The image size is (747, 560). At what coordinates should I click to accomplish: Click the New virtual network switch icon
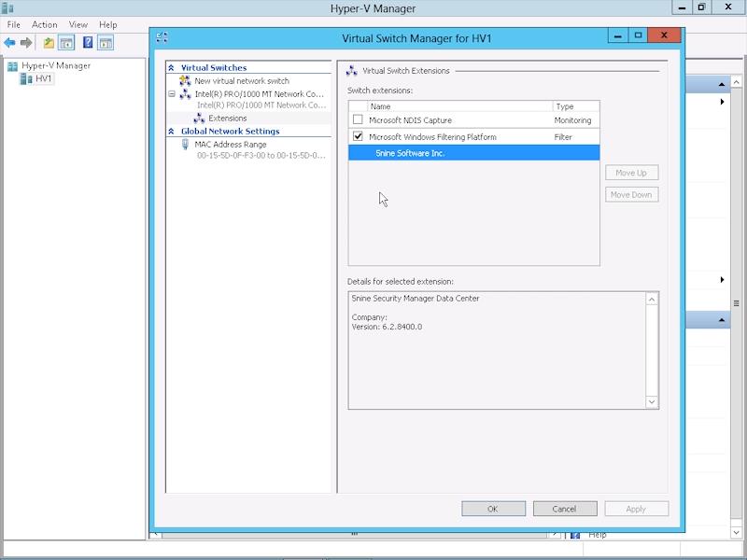(x=186, y=81)
